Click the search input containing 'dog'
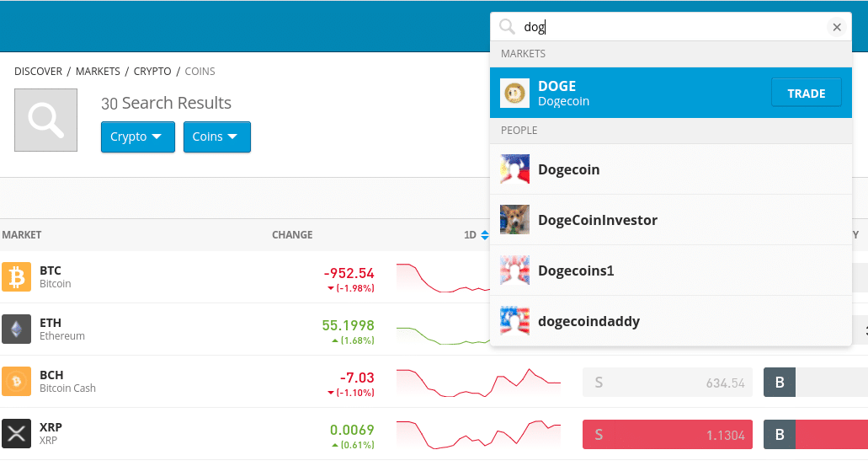Viewport: 868px width, 466px height. tap(670, 27)
